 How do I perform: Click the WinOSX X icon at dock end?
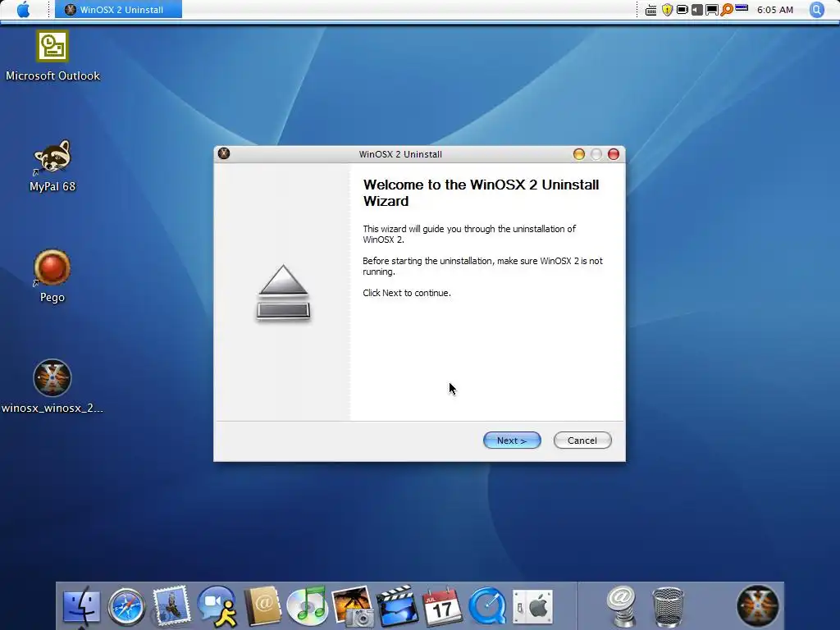tap(757, 605)
